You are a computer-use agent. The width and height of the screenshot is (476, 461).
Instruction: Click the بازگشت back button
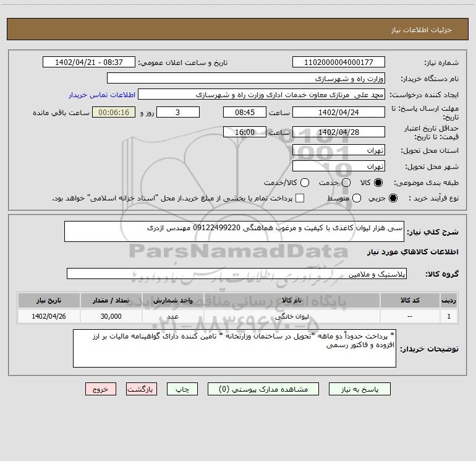[x=142, y=389]
